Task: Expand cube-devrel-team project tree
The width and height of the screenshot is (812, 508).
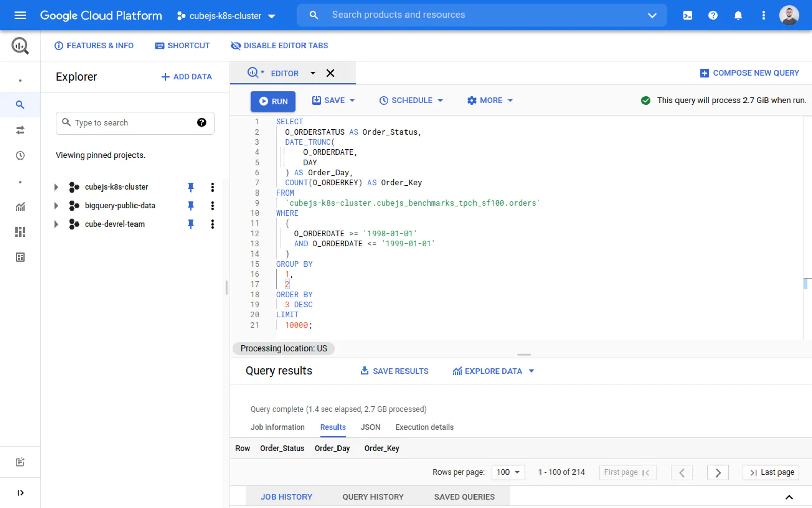Action: pyautogui.click(x=56, y=224)
